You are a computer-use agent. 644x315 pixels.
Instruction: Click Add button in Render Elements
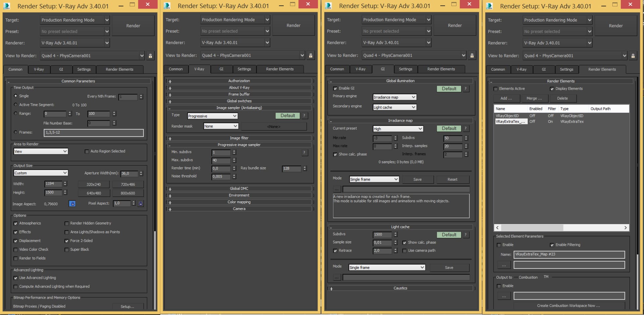point(506,98)
